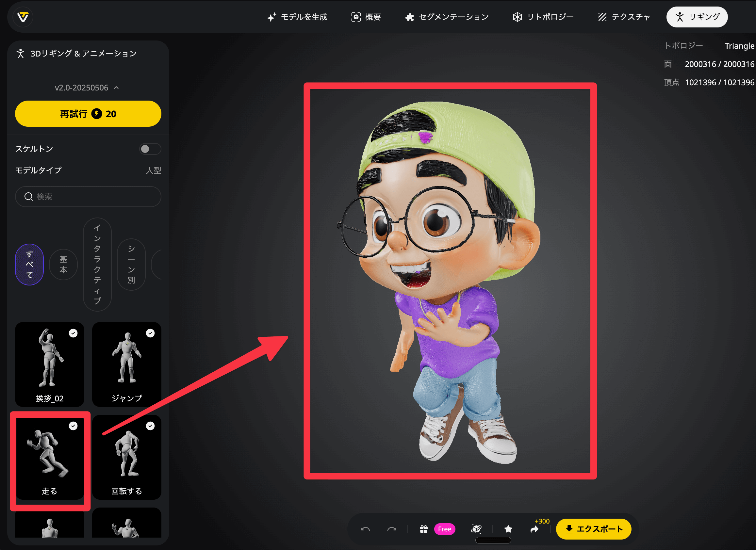756x550 pixels.
Task: Switch to the セグメンテーション tab
Action: (447, 17)
